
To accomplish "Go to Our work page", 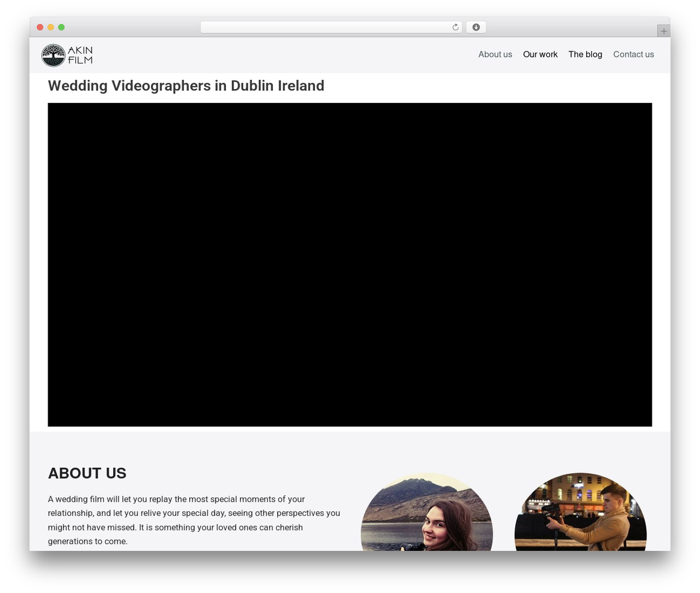I will (x=540, y=54).
